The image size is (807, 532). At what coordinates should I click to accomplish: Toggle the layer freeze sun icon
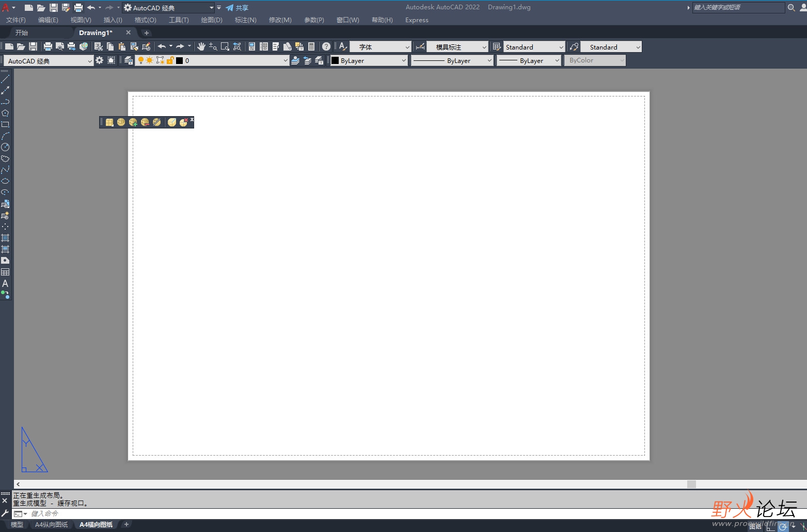pyautogui.click(x=150, y=60)
